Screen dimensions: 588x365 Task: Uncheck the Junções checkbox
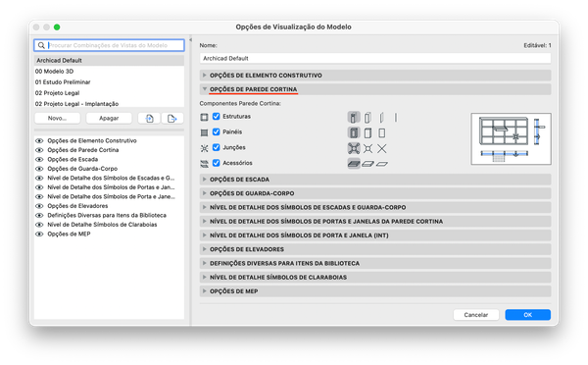pos(216,147)
